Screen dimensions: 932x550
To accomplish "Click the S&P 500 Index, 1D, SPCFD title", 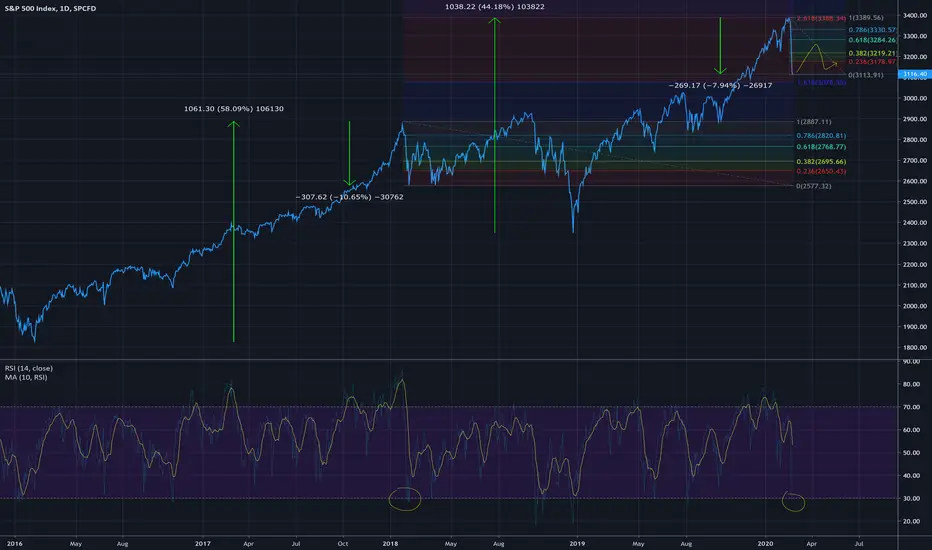I will [x=50, y=8].
